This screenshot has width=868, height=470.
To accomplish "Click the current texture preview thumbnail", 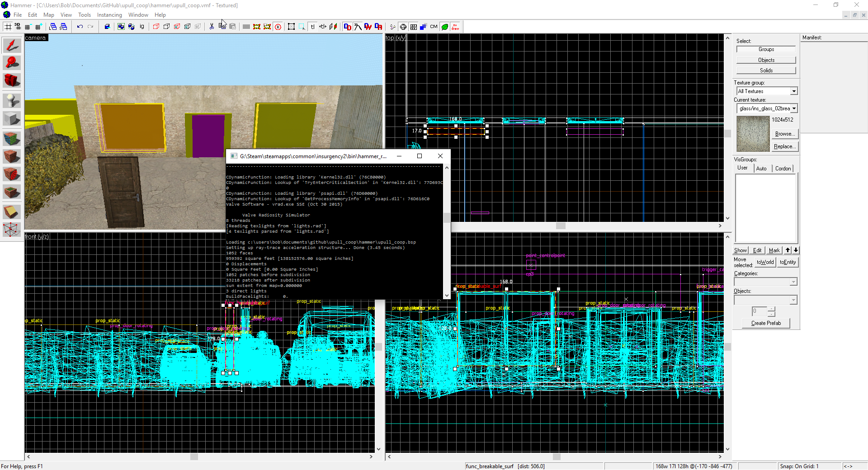I will 753,134.
